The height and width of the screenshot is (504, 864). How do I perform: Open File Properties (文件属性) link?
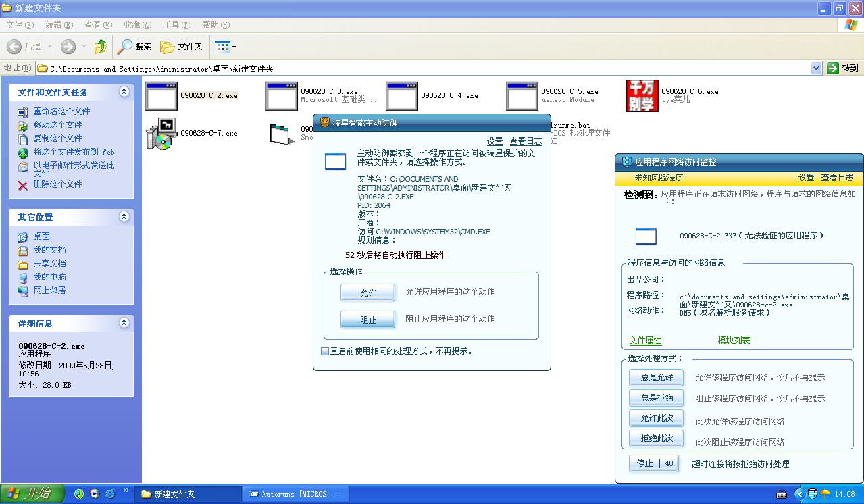coord(646,341)
